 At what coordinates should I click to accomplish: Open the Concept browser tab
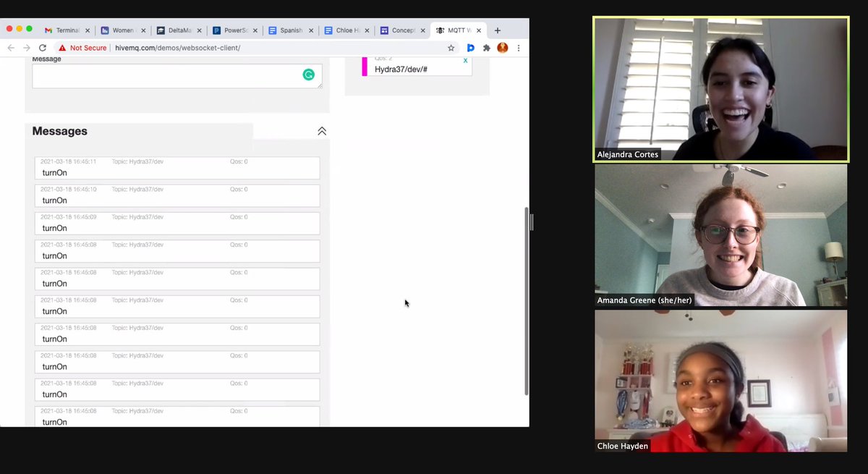click(x=404, y=30)
